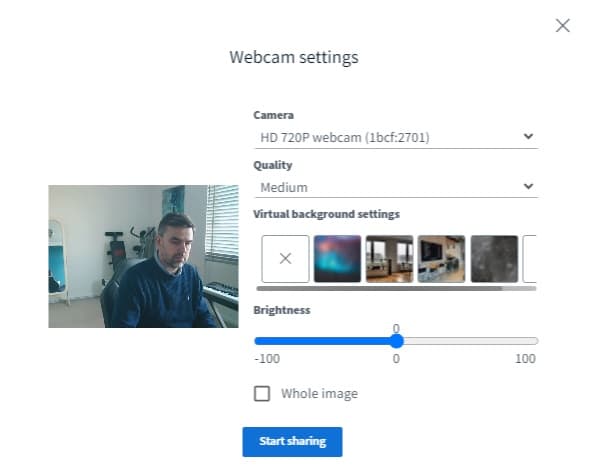The width and height of the screenshot is (590, 469).
Task: Expand the Quality dropdown
Action: [396, 187]
